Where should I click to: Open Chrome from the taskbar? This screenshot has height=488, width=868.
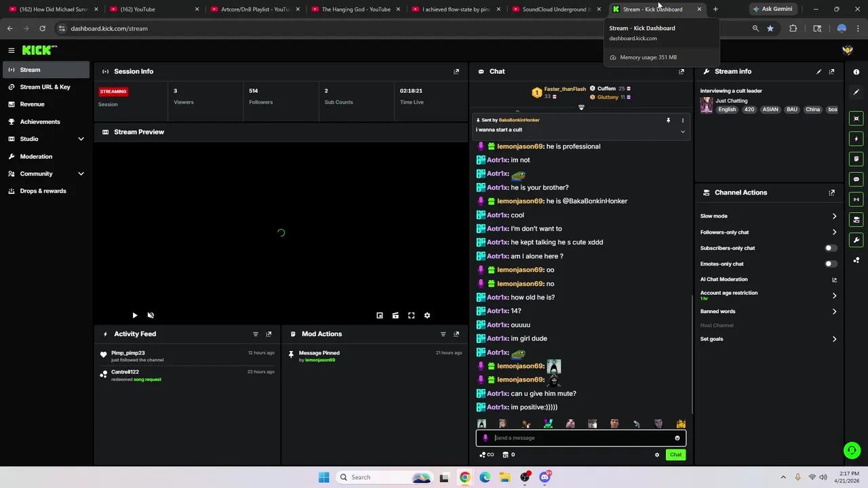tap(465, 477)
